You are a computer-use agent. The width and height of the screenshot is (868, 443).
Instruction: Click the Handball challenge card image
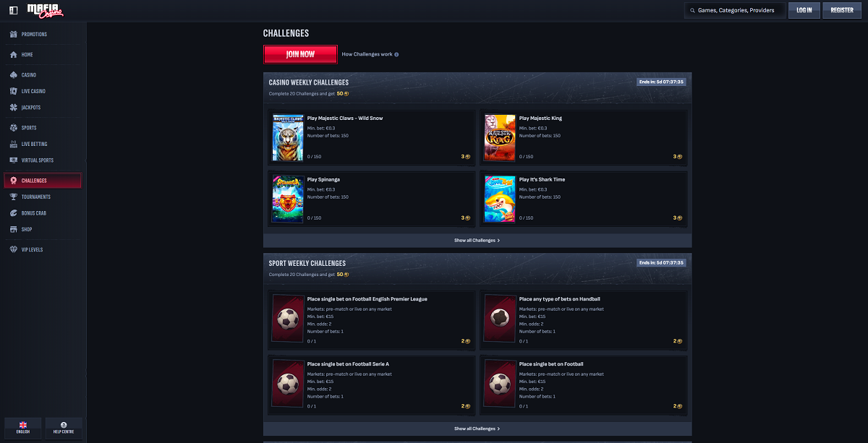[500, 319]
